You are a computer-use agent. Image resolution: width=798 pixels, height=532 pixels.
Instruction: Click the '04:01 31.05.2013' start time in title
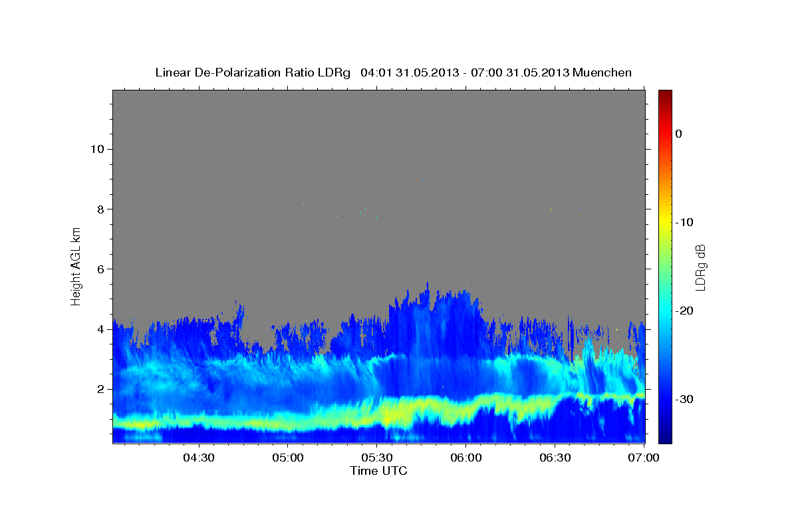click(x=408, y=72)
